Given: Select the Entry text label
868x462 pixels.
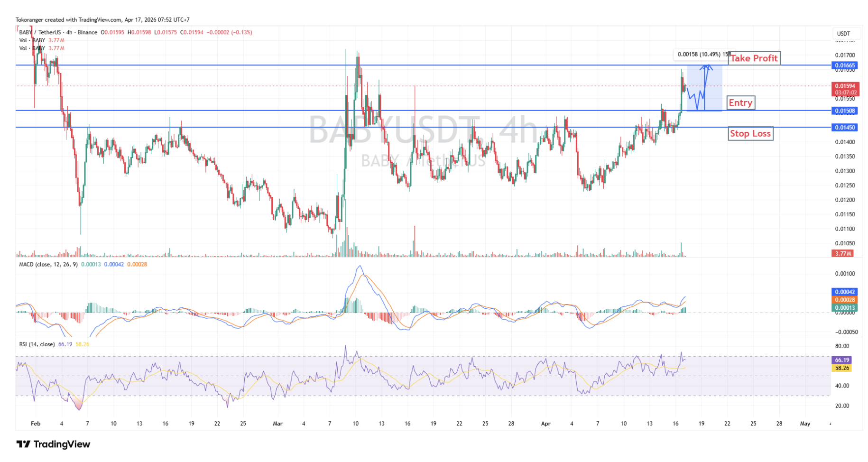Looking at the screenshot, I should click(x=740, y=103).
